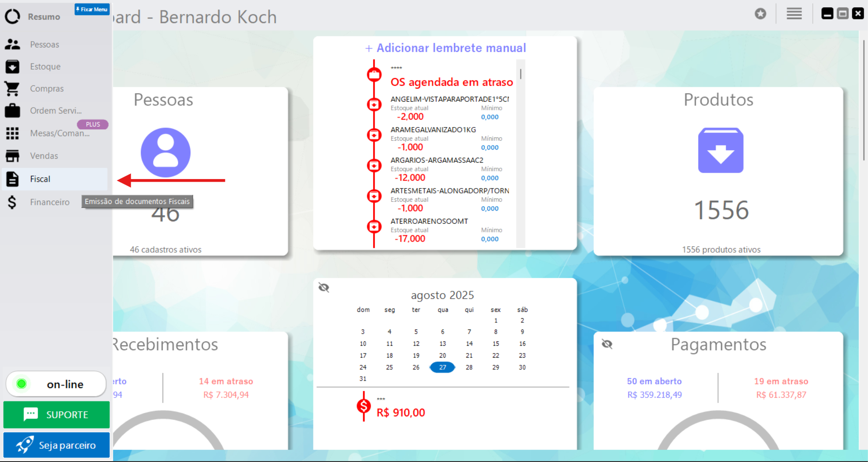The width and height of the screenshot is (868, 462).
Task: Open the Vendas store icon
Action: click(13, 156)
